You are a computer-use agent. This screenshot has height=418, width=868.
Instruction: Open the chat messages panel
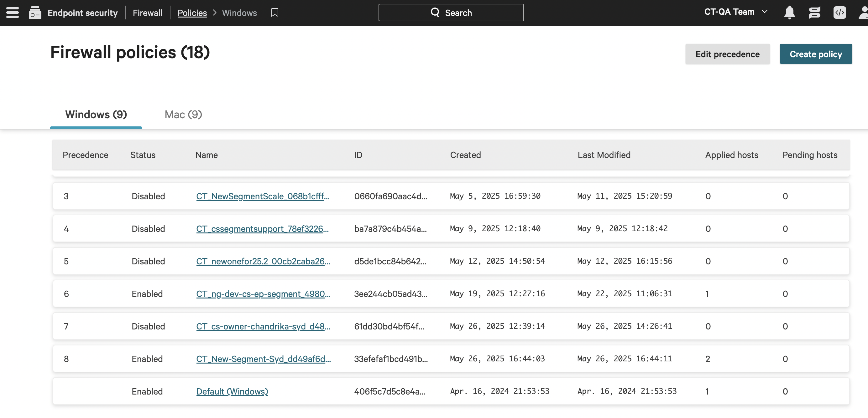[815, 13]
